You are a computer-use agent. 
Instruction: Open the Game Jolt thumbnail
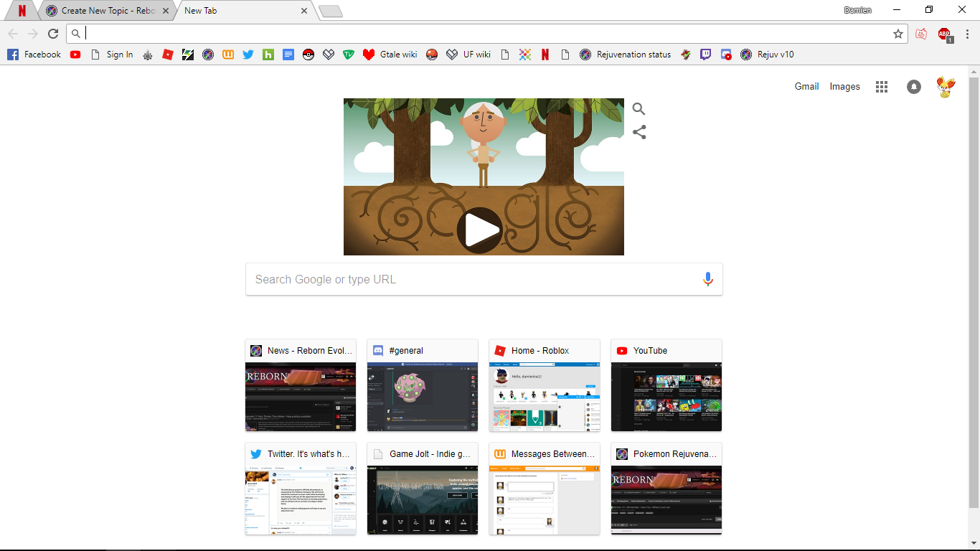click(x=423, y=489)
